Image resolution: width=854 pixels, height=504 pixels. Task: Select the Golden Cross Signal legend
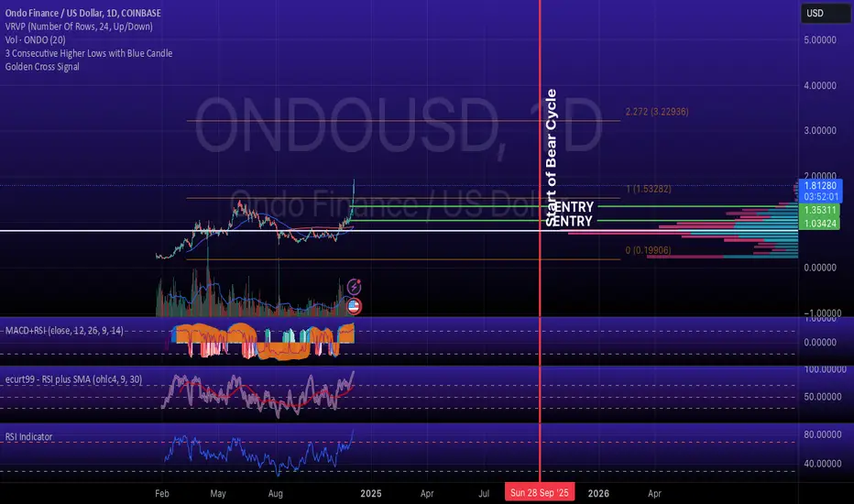click(42, 67)
